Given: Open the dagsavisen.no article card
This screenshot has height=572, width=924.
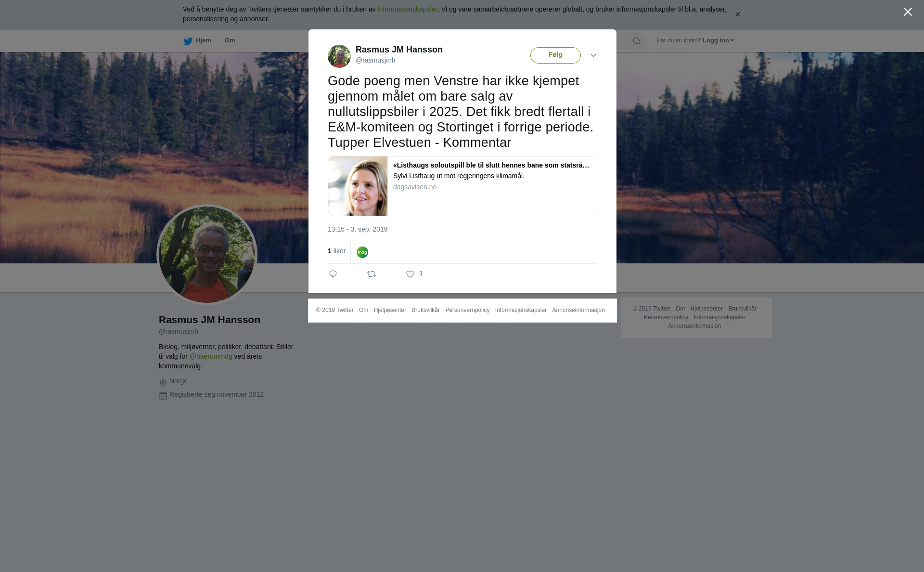Looking at the screenshot, I should point(462,186).
